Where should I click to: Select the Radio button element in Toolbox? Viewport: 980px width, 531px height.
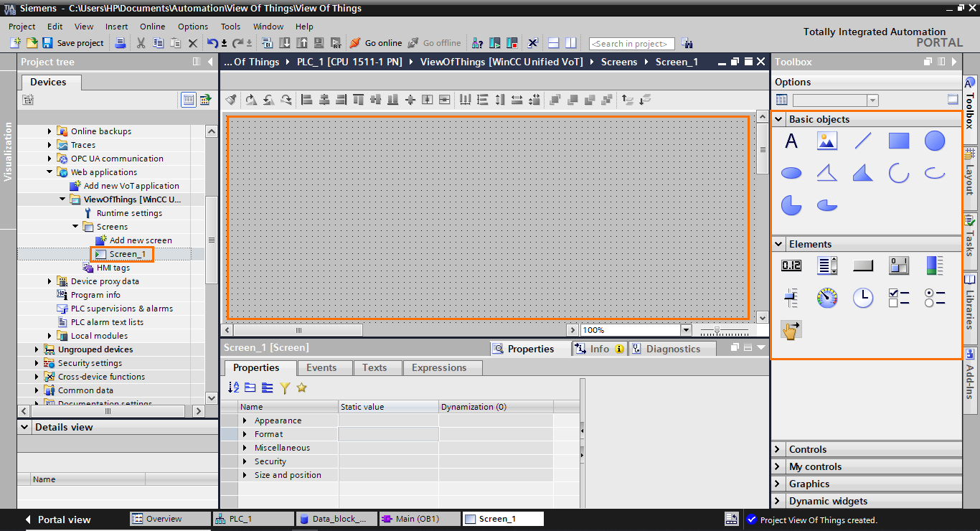pyautogui.click(x=935, y=297)
